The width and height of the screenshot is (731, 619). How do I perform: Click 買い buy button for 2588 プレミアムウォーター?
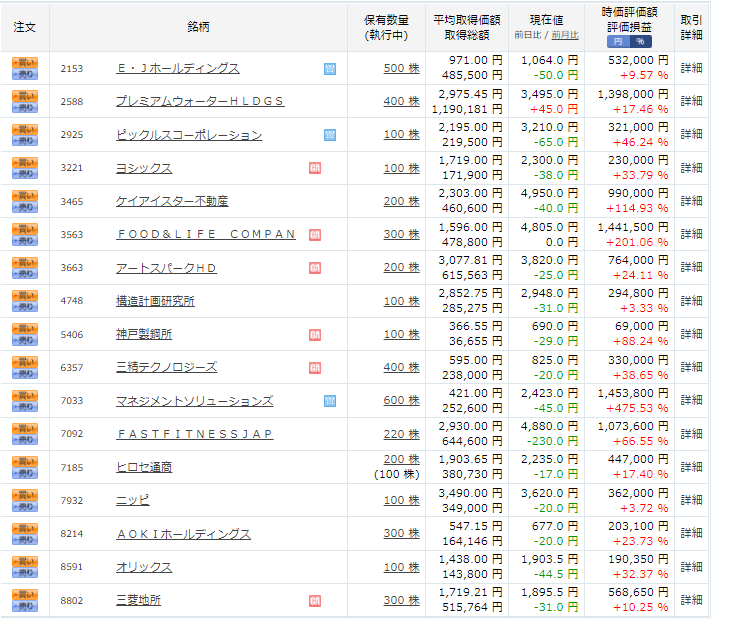pyautogui.click(x=25, y=96)
